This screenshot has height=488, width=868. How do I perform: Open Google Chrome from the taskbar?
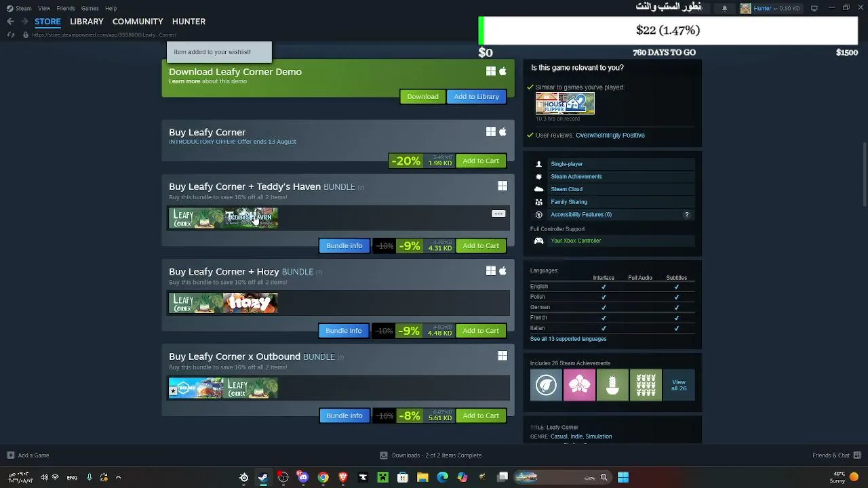point(323,477)
